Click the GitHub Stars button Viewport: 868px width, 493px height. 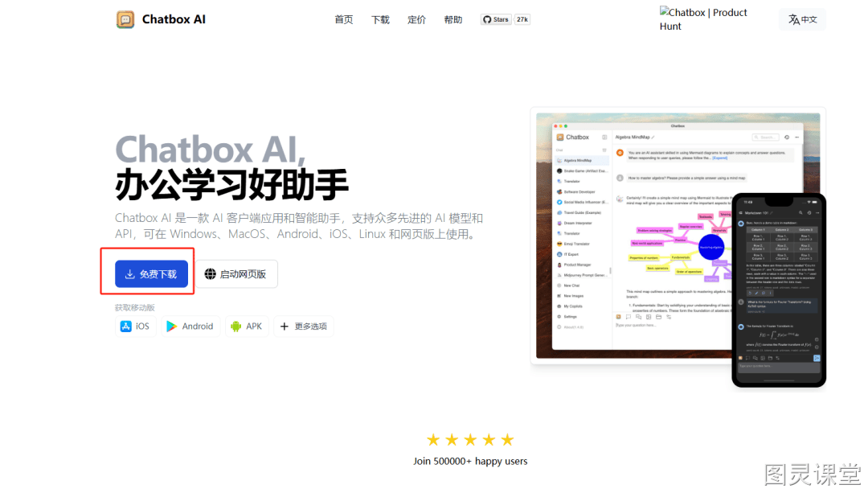(496, 19)
